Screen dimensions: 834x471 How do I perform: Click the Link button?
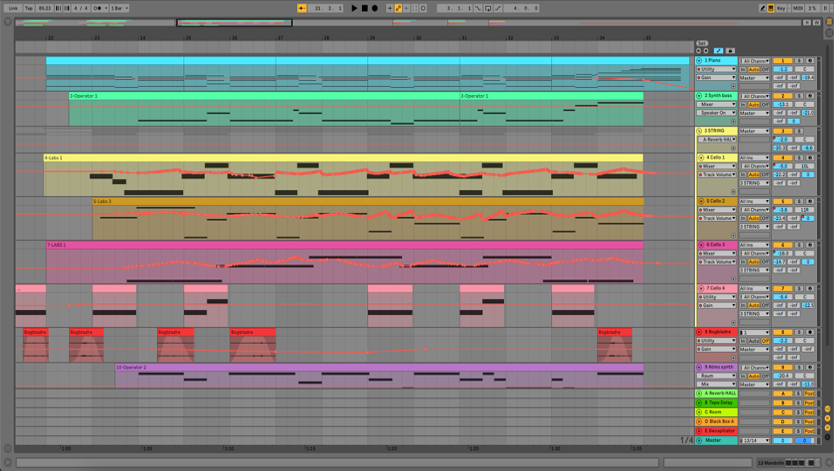pos(13,8)
